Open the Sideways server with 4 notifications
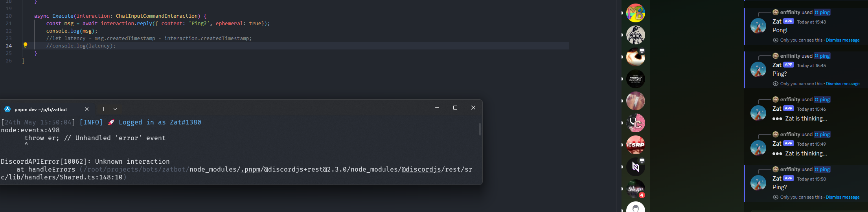The height and width of the screenshot is (212, 868). [x=636, y=189]
